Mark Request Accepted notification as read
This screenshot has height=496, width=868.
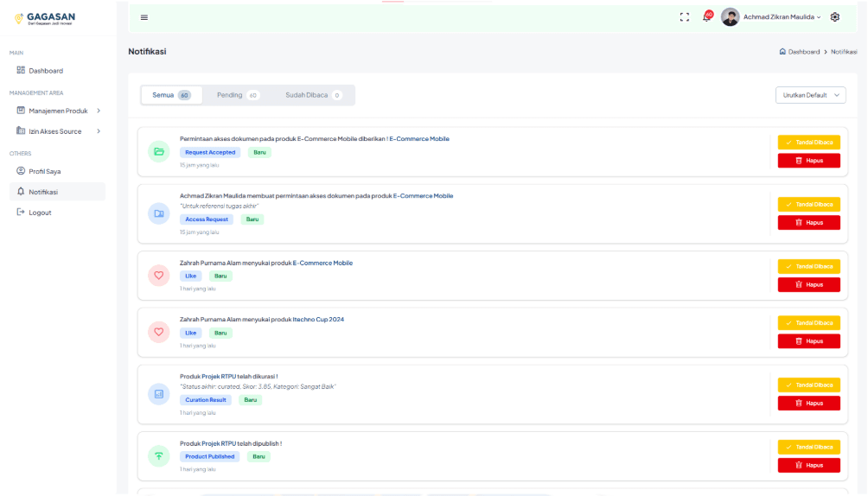point(808,143)
